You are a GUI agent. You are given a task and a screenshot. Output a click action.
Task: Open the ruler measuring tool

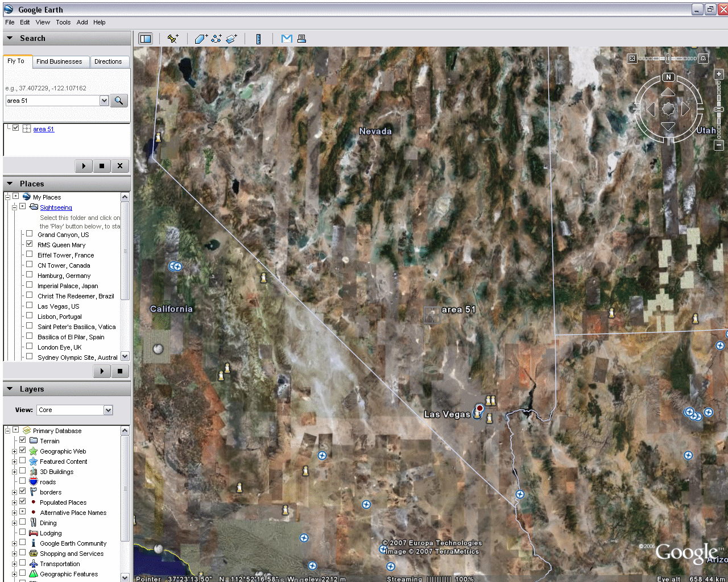[x=259, y=39]
